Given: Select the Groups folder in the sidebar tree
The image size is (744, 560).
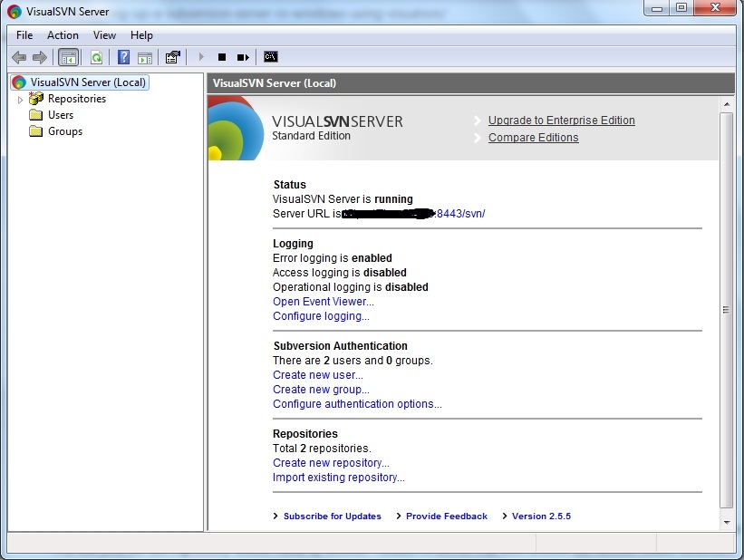Looking at the screenshot, I should click(64, 130).
